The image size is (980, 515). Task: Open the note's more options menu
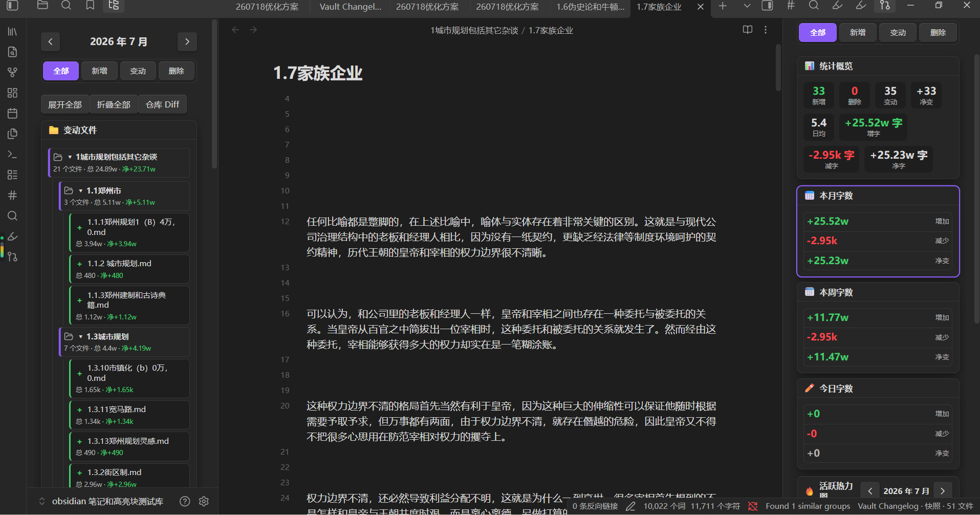pos(766,30)
